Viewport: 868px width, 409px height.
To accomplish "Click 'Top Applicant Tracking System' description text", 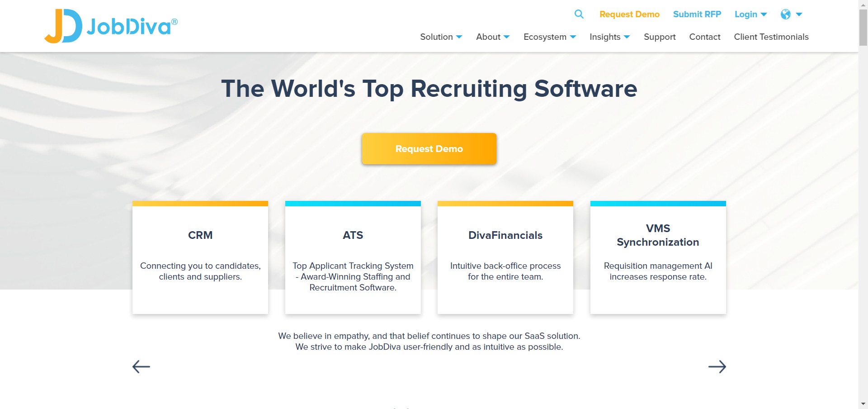I will pyautogui.click(x=353, y=276).
